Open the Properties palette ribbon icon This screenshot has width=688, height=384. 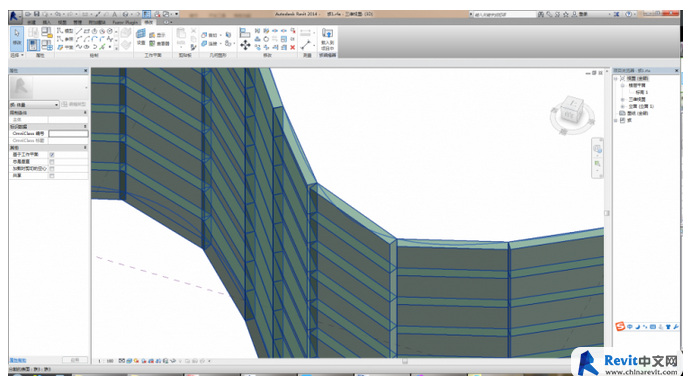point(33,45)
